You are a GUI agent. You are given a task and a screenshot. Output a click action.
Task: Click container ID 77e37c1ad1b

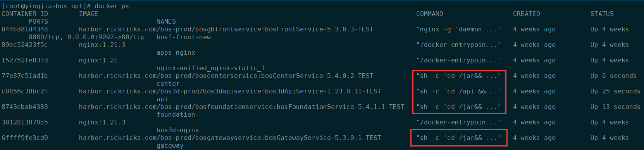[25, 76]
